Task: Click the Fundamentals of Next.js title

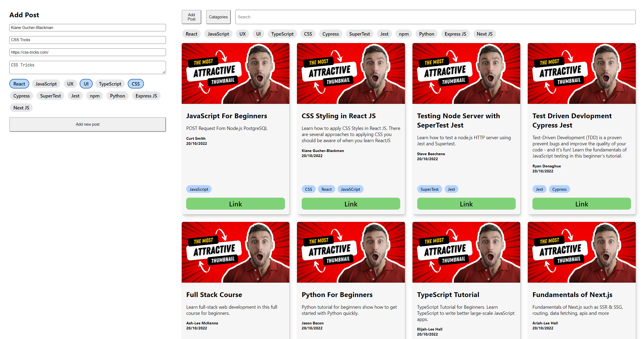Action: point(572,295)
